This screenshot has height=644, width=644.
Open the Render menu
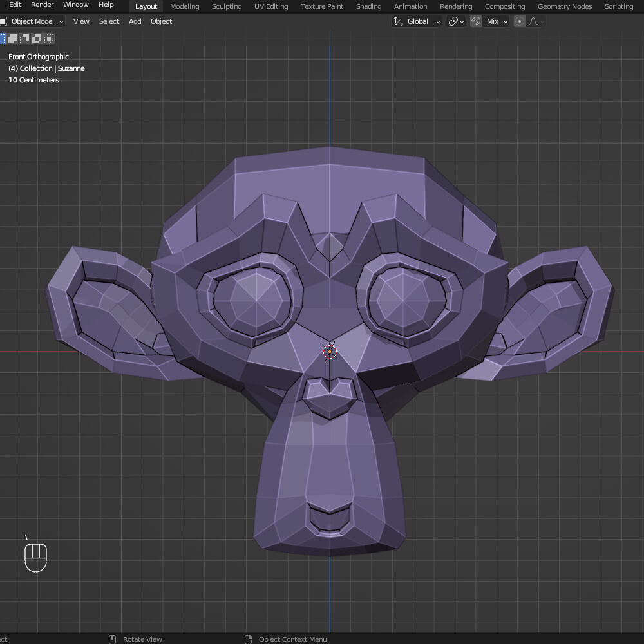(43, 5)
